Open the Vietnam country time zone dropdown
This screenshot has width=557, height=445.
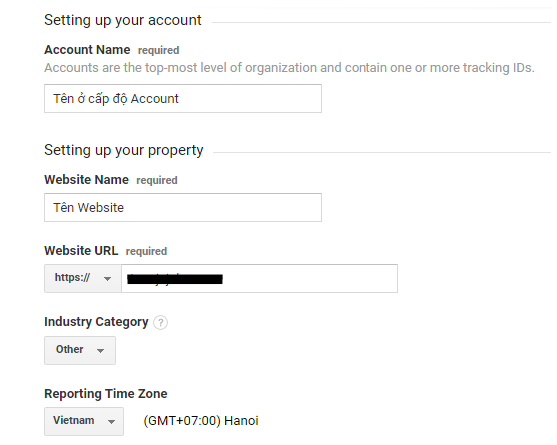(x=84, y=422)
